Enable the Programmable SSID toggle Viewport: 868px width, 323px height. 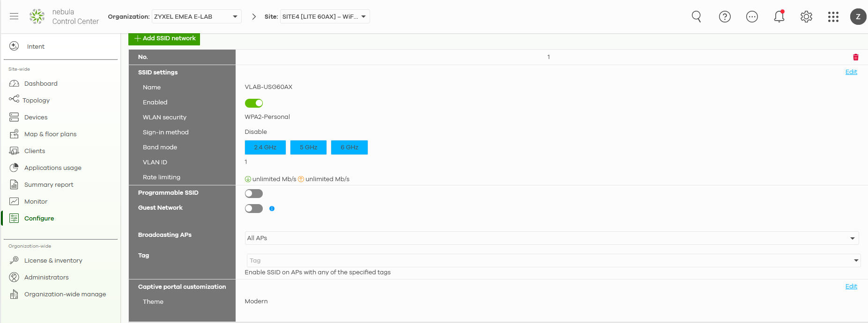pyautogui.click(x=254, y=194)
